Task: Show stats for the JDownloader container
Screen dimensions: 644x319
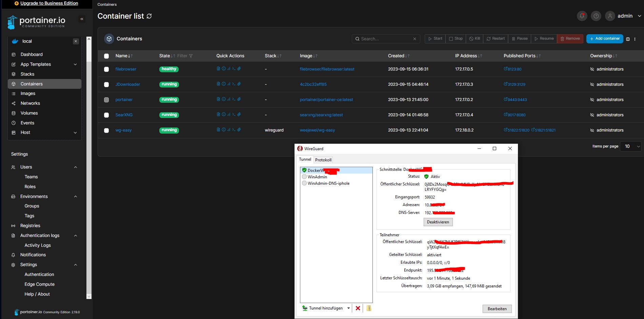Action: tap(229, 84)
